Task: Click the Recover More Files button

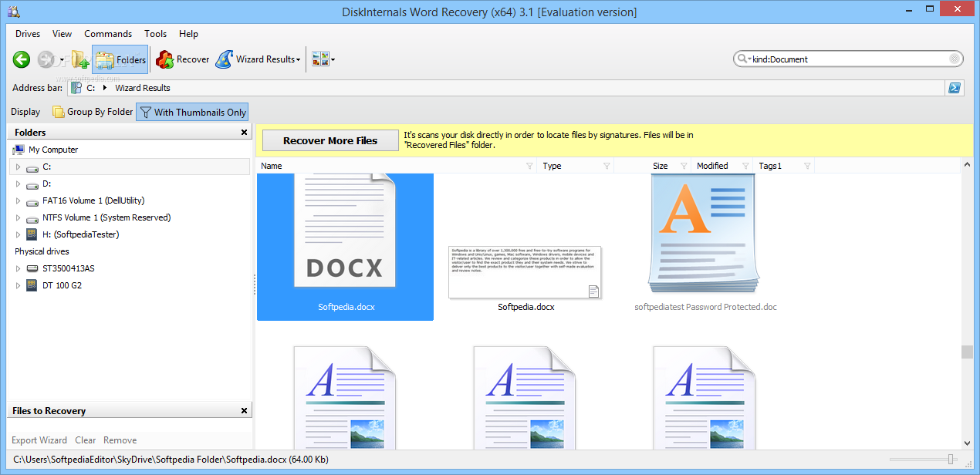Action: tap(330, 140)
